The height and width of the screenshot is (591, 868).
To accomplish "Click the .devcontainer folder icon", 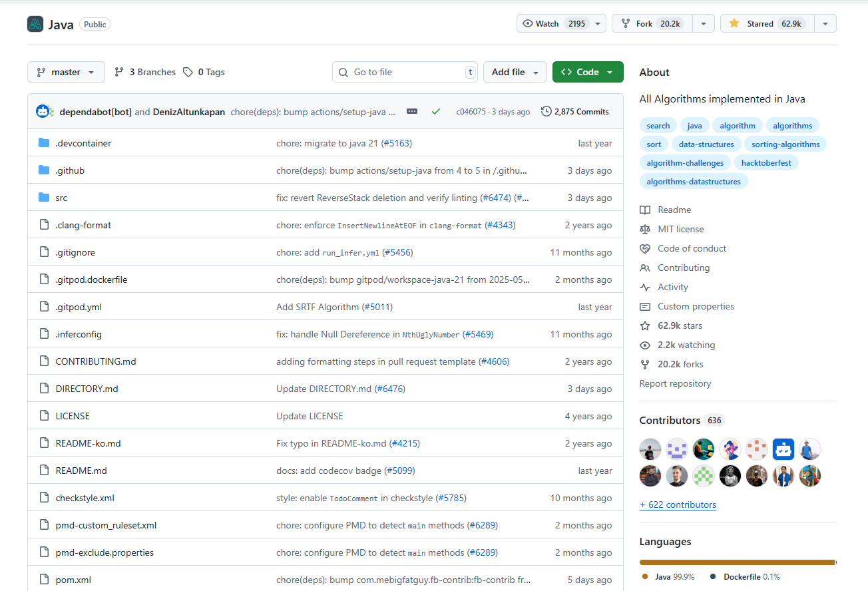I will click(44, 143).
